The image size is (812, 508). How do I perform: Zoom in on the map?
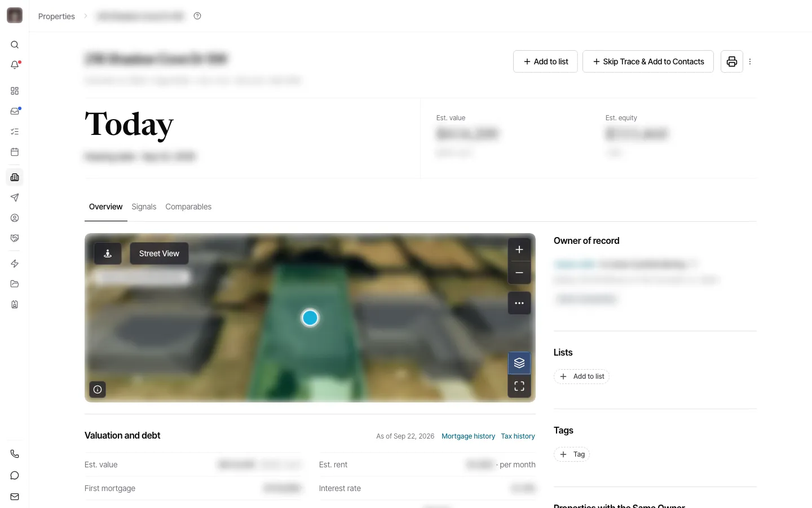point(519,249)
